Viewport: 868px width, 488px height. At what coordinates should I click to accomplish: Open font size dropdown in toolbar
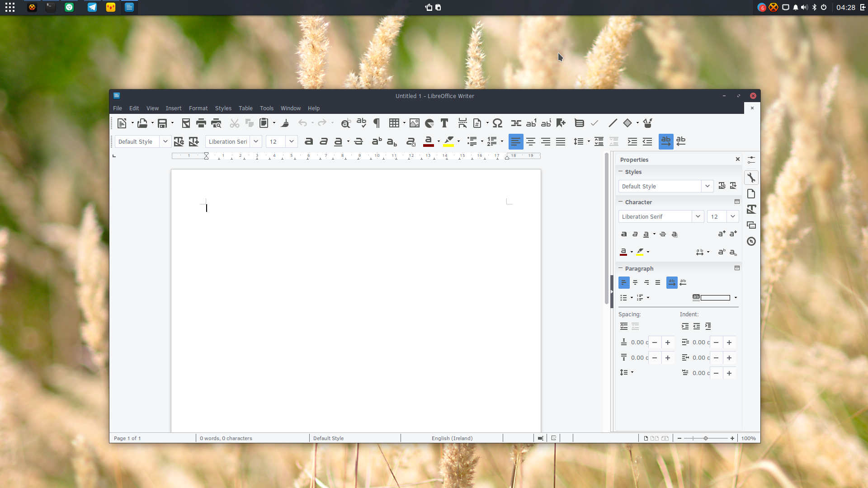coord(292,141)
